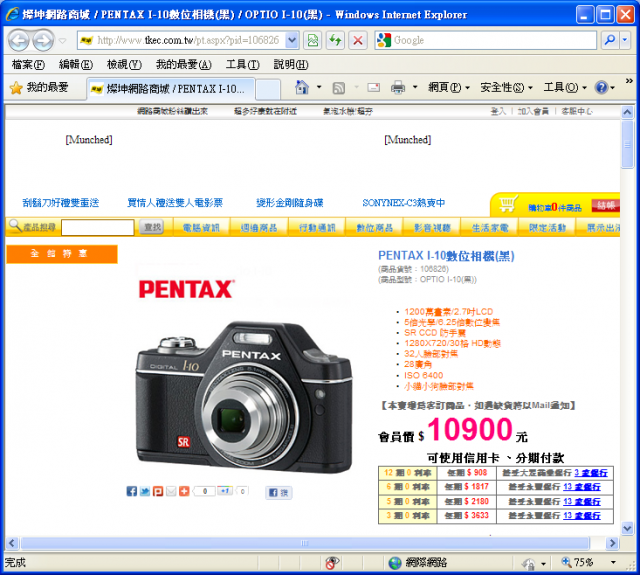Click the browser Forward arrow button
Image resolution: width=640 pixels, height=575 pixels.
pyautogui.click(x=43, y=40)
